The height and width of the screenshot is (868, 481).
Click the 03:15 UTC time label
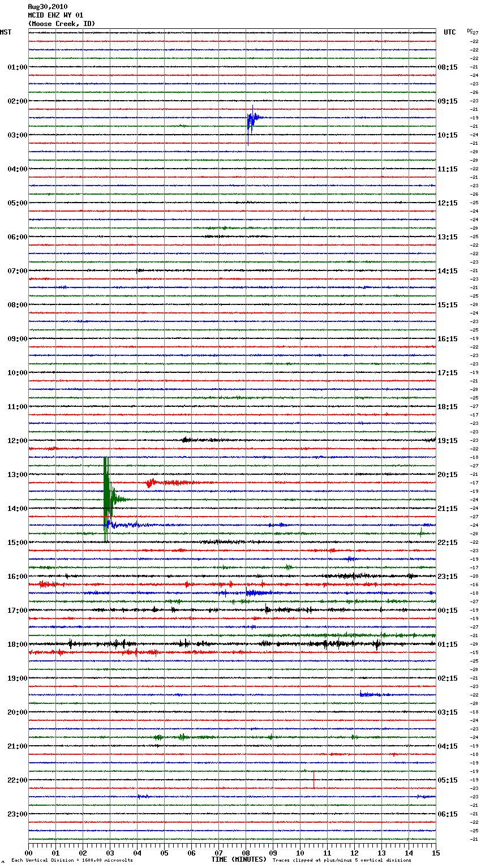[448, 712]
